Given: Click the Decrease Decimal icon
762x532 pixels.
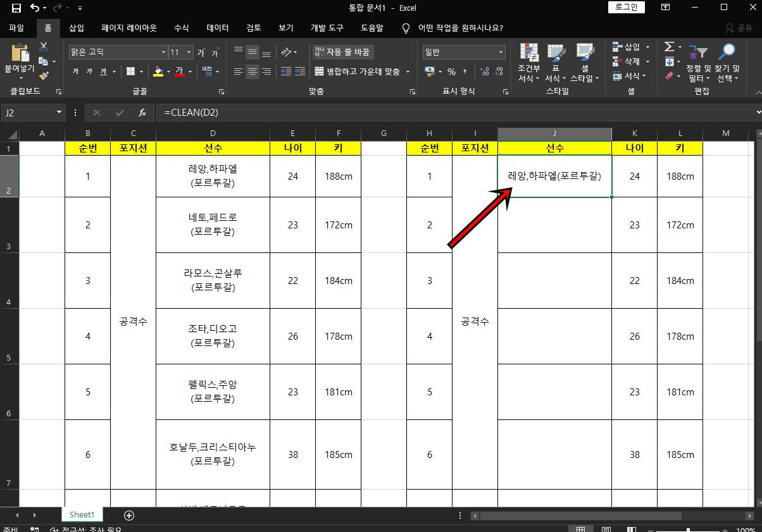Looking at the screenshot, I should coord(498,71).
